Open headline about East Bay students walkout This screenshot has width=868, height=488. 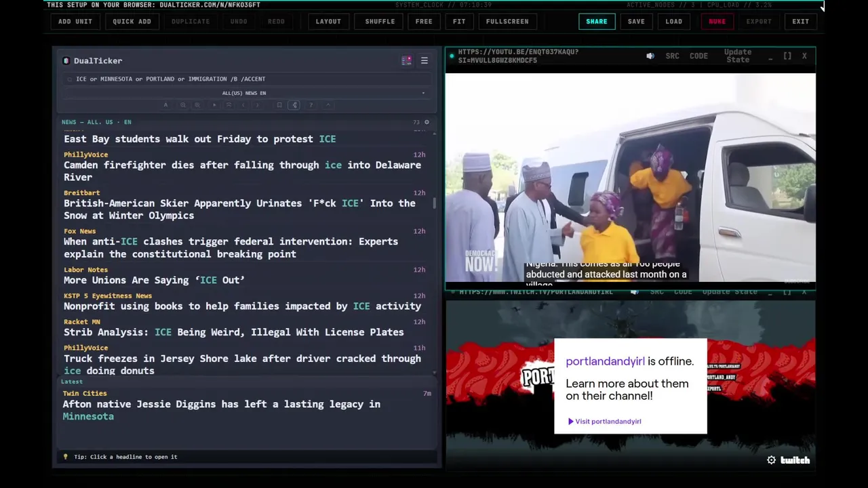(x=200, y=139)
